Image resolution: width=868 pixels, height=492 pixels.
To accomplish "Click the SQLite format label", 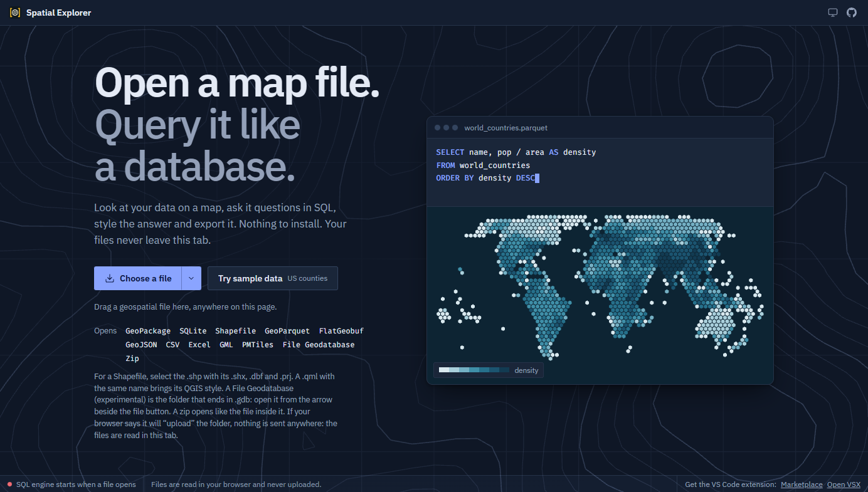I will coord(193,331).
